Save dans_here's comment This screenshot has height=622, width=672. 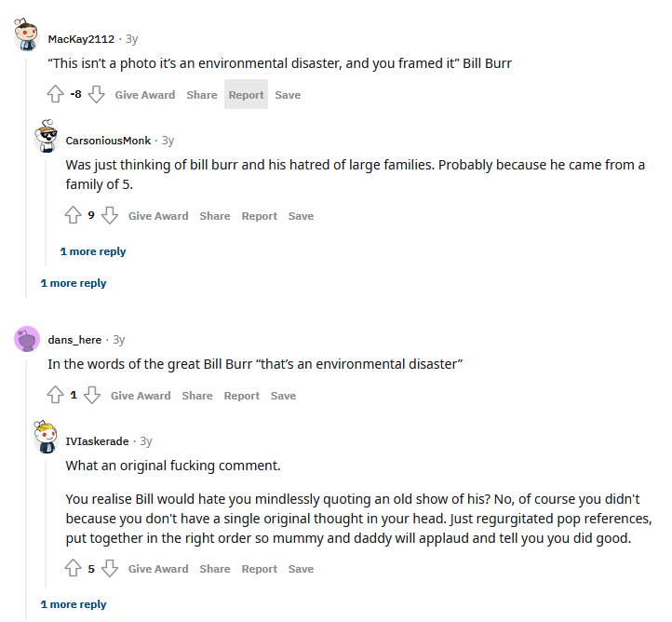(x=283, y=396)
